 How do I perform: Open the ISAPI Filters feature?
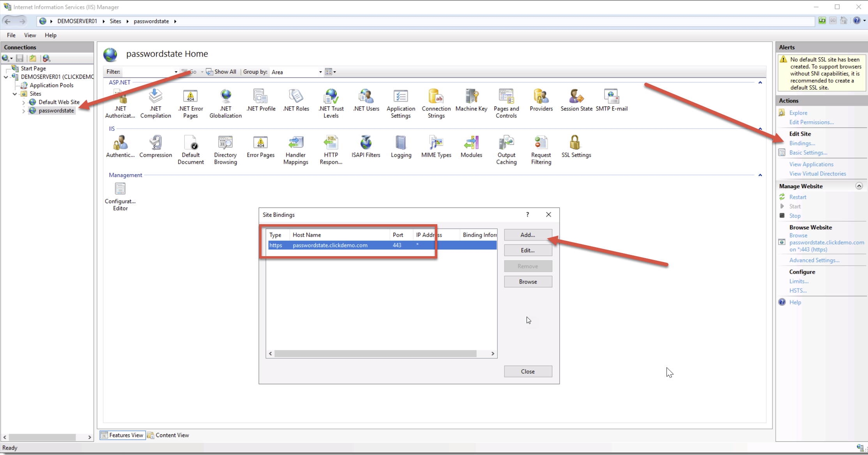(x=366, y=147)
